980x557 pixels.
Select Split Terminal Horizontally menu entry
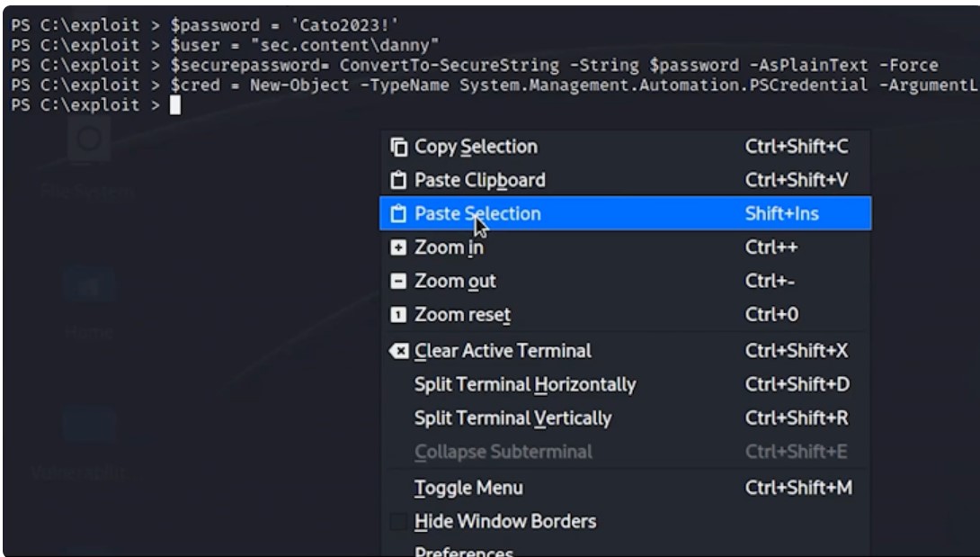tap(524, 384)
